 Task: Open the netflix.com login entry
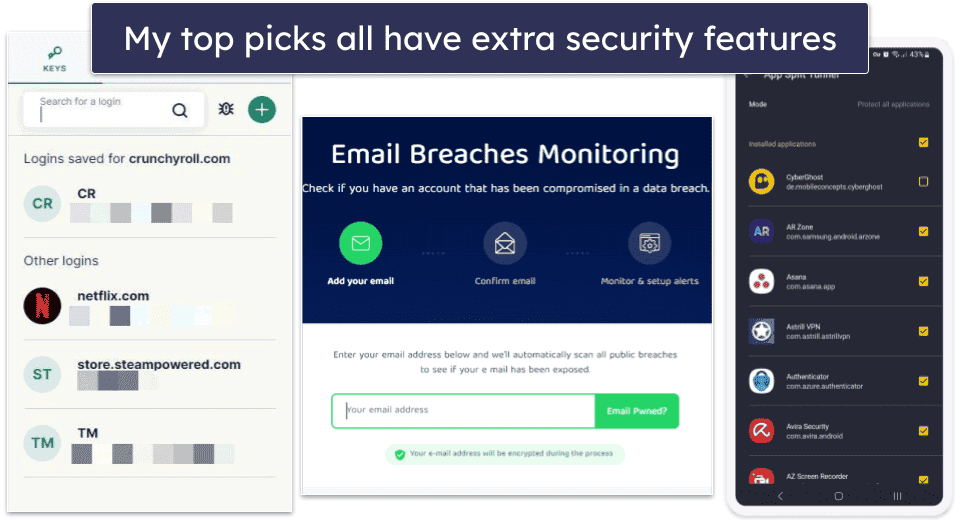click(150, 306)
